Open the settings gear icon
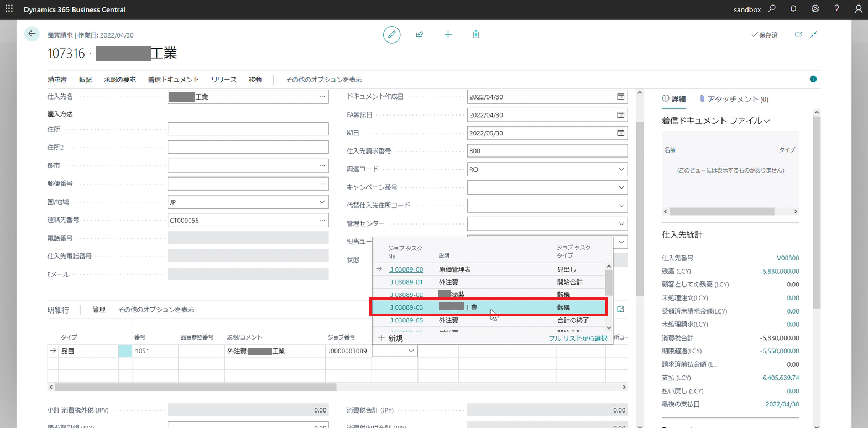Viewport: 868px width, 428px height. pyautogui.click(x=815, y=9)
